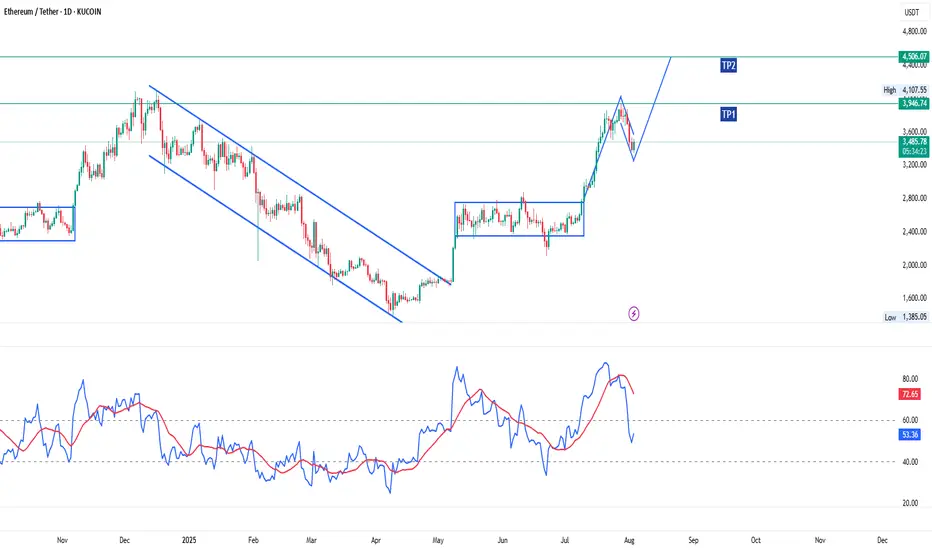
Task: Click the High 4,107.55 label
Action: coord(905,90)
